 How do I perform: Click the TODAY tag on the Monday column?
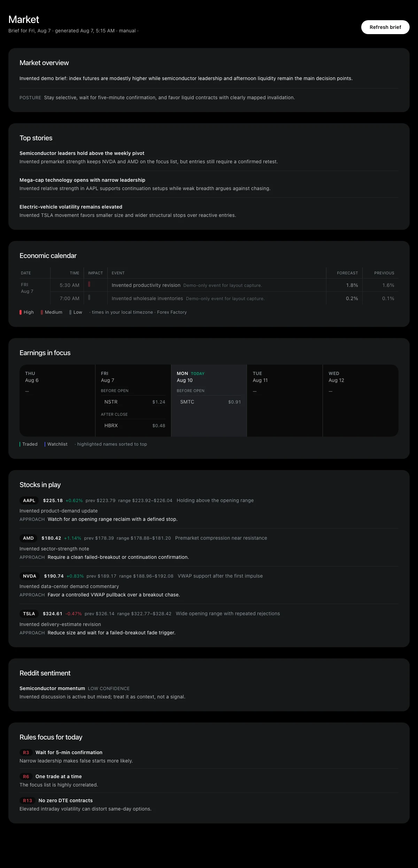point(198,374)
